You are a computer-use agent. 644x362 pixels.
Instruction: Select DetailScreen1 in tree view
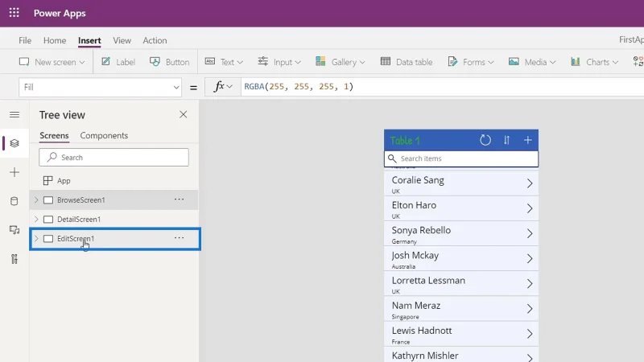(x=79, y=219)
